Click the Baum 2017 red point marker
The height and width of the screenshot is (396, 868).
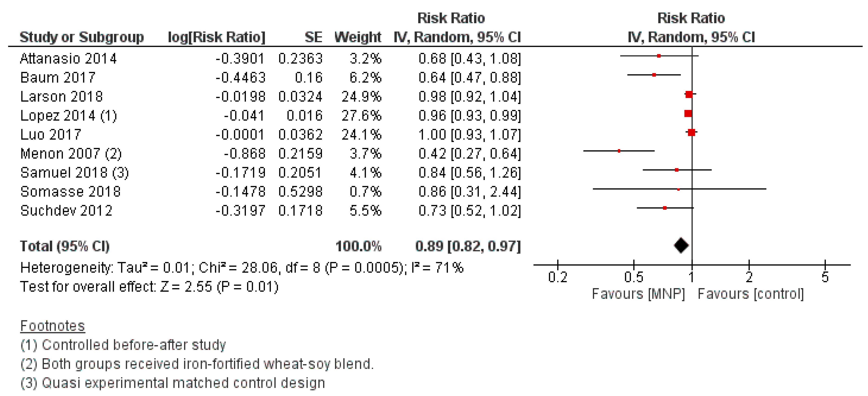(x=654, y=75)
